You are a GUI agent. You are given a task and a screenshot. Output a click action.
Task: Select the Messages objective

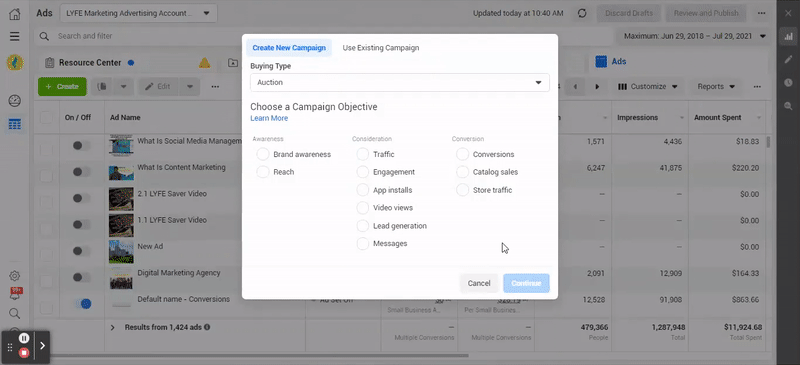(x=363, y=244)
